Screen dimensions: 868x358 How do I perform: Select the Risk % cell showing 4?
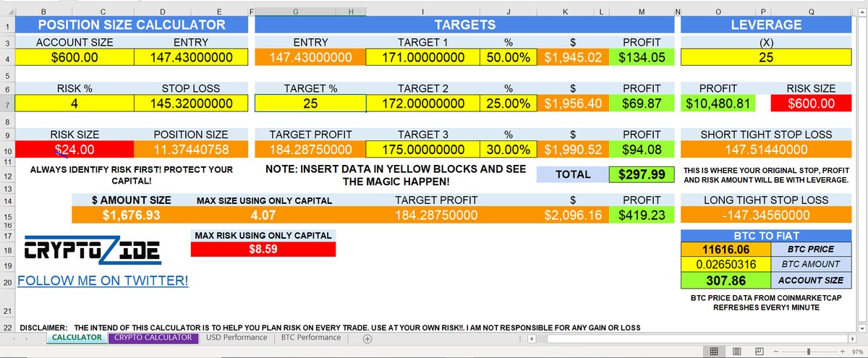tap(75, 103)
